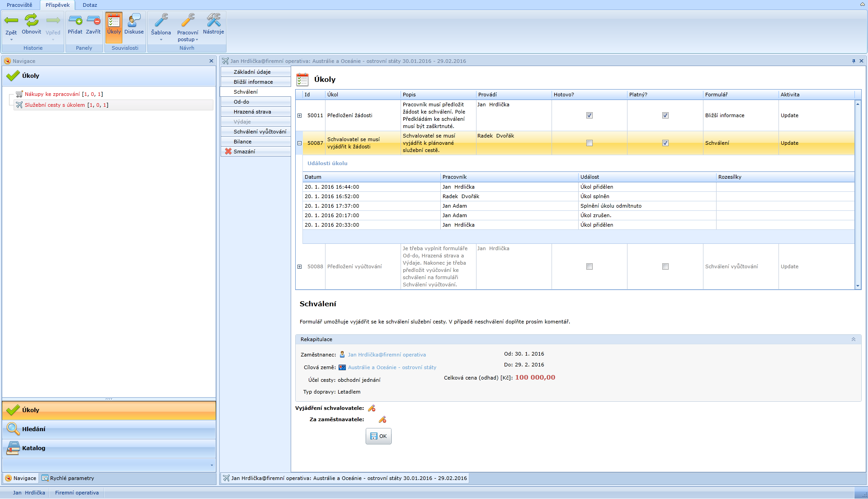868x499 pixels.
Task: Toggle Hotovo checkbox for task 50087
Action: (x=589, y=143)
